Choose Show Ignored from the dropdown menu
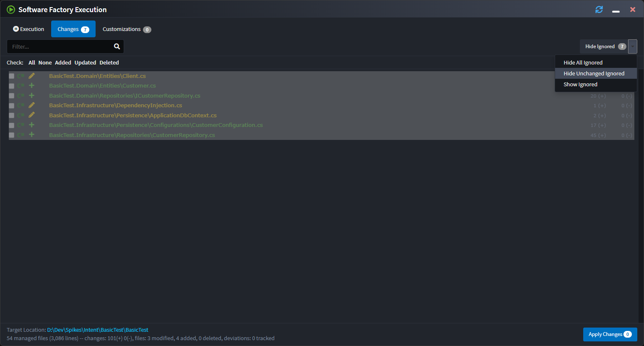The height and width of the screenshot is (346, 644). click(x=580, y=84)
